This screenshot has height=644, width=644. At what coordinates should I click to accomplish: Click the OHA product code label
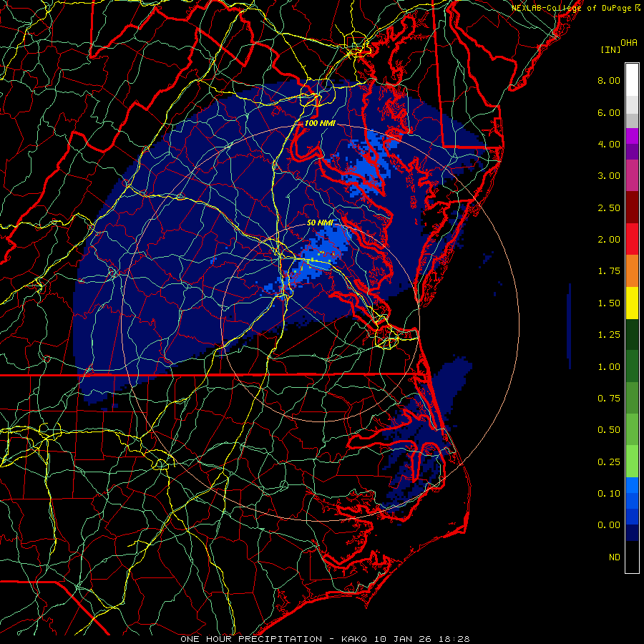coord(629,43)
